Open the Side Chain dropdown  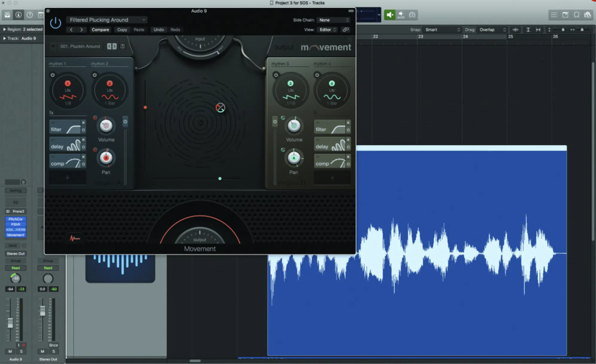(x=333, y=20)
